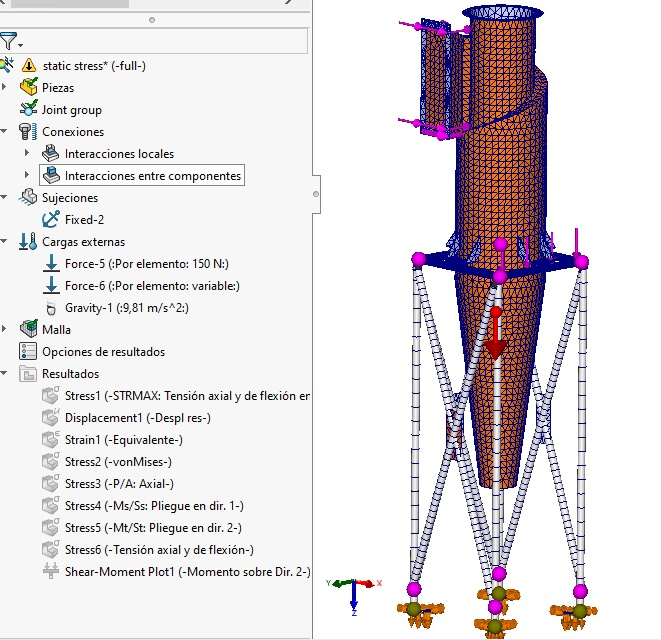
Task: Click the Interacciones entre componentes icon
Action: pos(51,175)
